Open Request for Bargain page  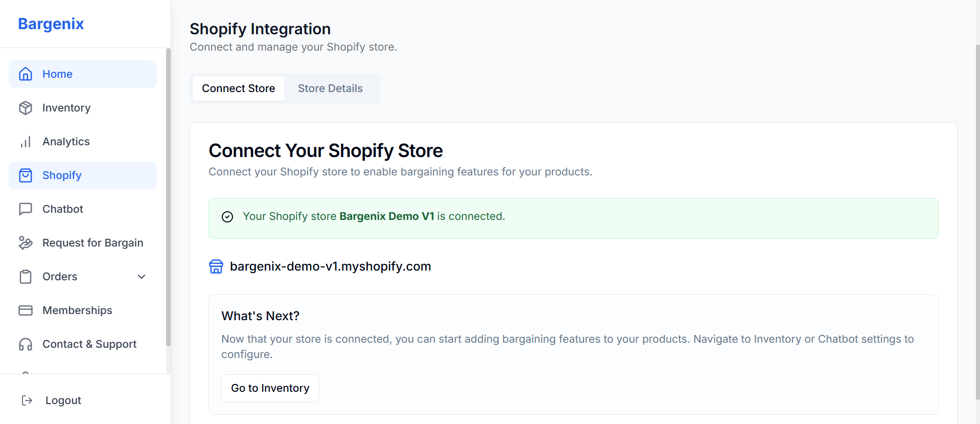(83, 243)
